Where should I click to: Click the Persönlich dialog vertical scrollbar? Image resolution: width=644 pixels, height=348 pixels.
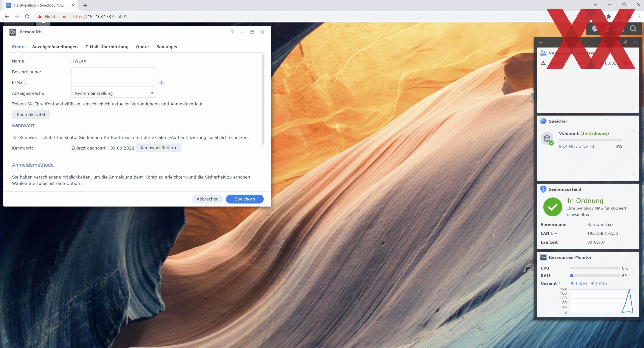pyautogui.click(x=263, y=99)
